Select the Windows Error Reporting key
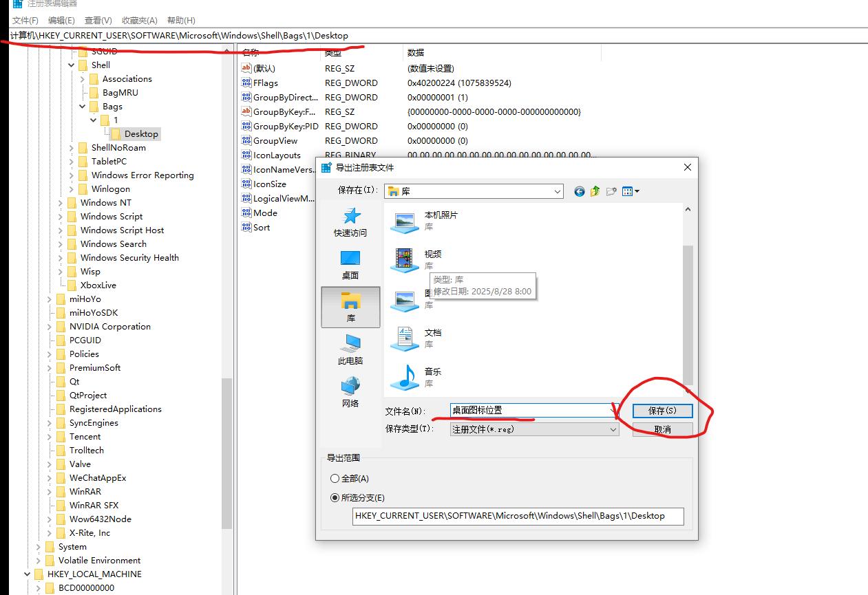 coord(142,175)
